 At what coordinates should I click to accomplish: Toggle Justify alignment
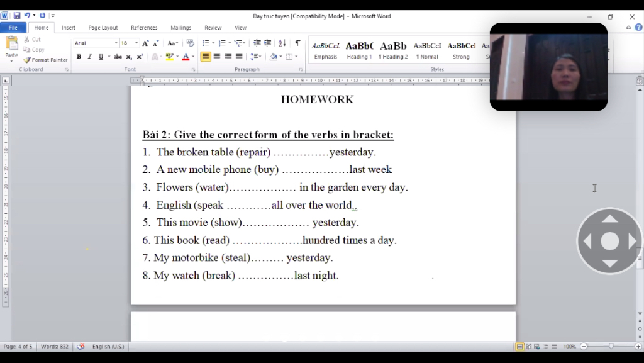tap(238, 57)
